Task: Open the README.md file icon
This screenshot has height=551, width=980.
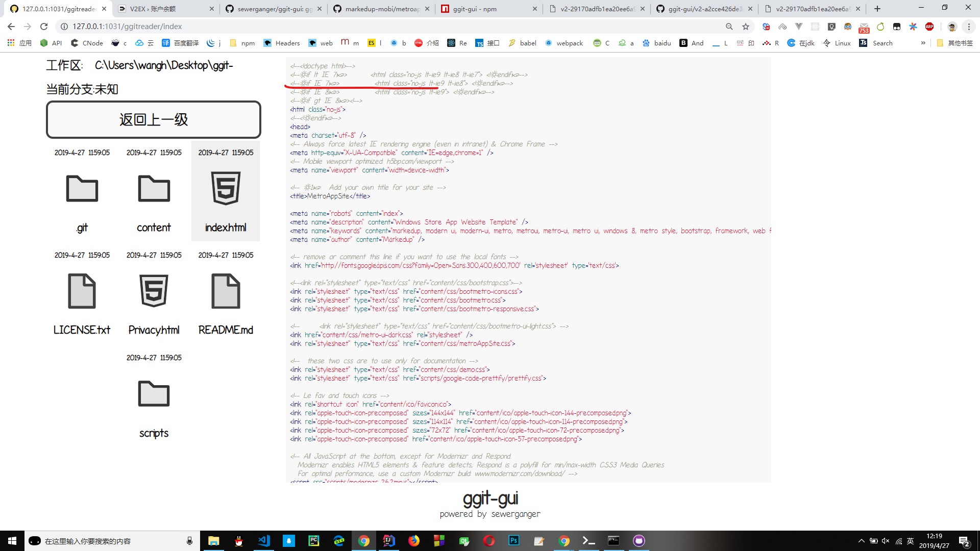Action: 226,291
